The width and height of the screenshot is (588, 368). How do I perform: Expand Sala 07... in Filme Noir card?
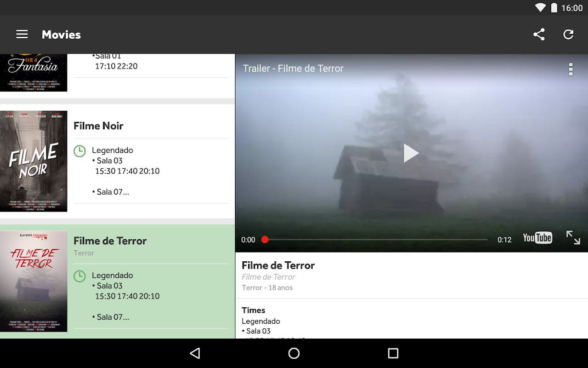[x=110, y=192]
